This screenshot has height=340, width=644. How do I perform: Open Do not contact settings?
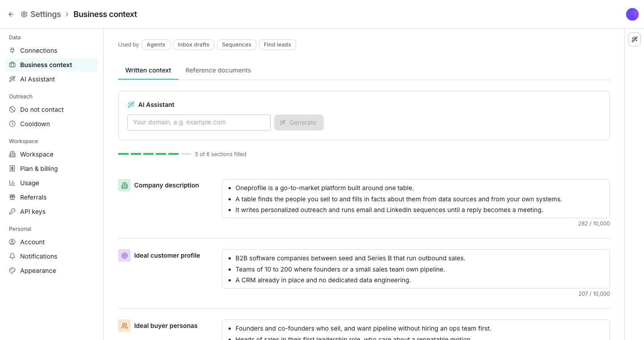(x=51, y=110)
